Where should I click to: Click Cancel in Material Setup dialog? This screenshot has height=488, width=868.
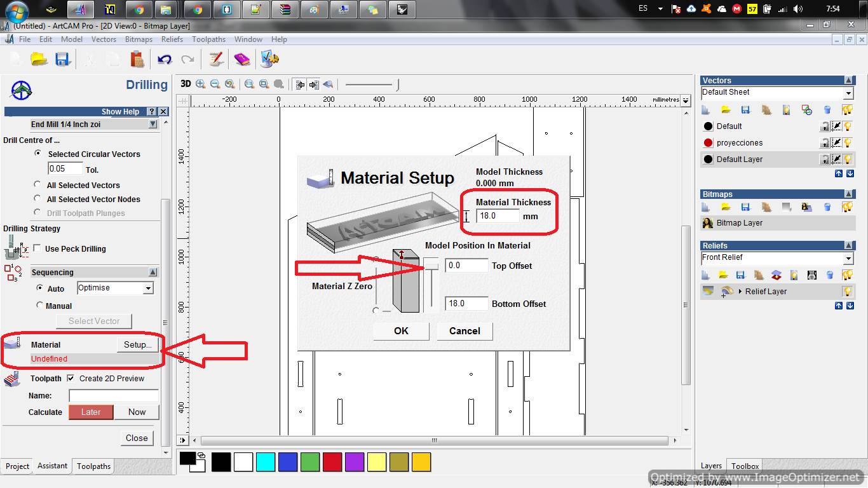(x=465, y=330)
